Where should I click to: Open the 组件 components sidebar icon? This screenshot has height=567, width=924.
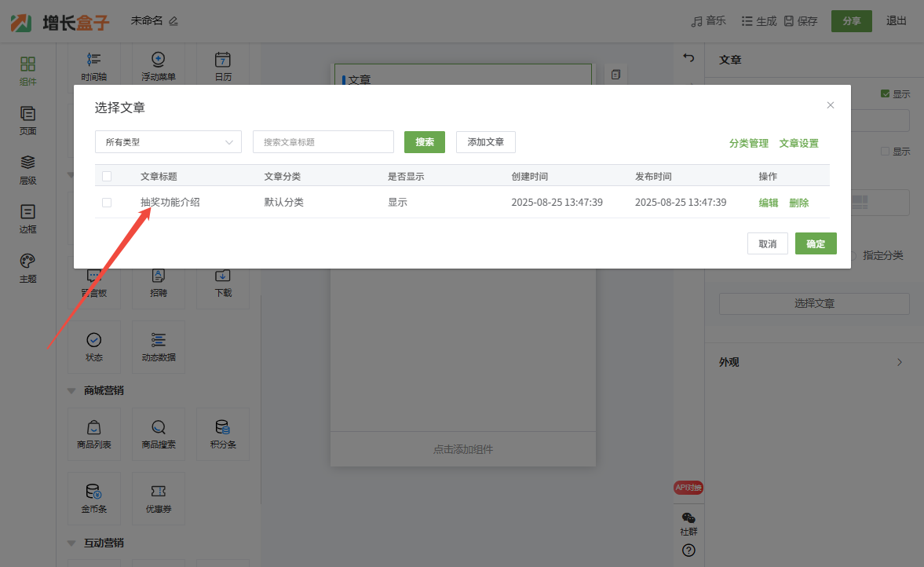pos(27,70)
